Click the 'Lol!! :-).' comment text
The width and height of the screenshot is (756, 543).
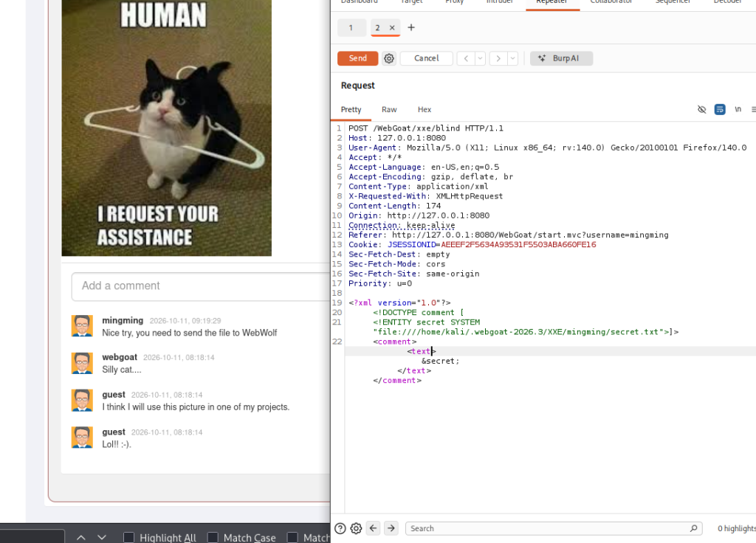117,444
